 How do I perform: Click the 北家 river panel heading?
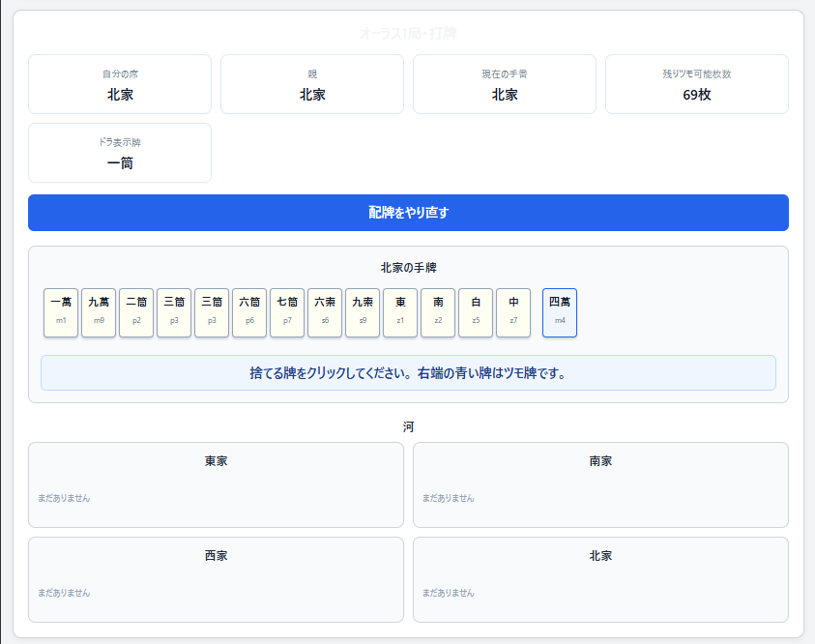click(x=600, y=556)
